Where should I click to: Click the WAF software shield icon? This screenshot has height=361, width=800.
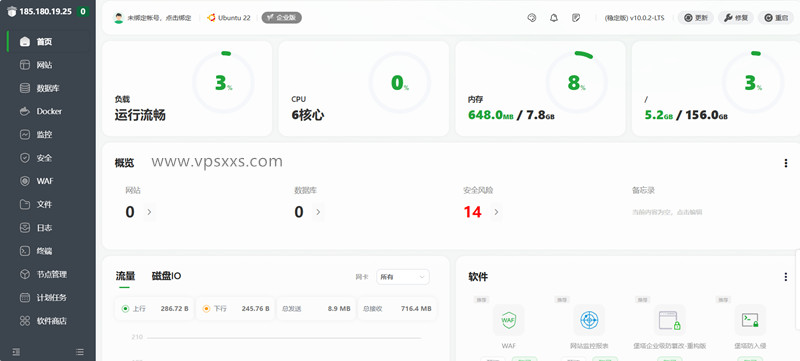pos(509,320)
